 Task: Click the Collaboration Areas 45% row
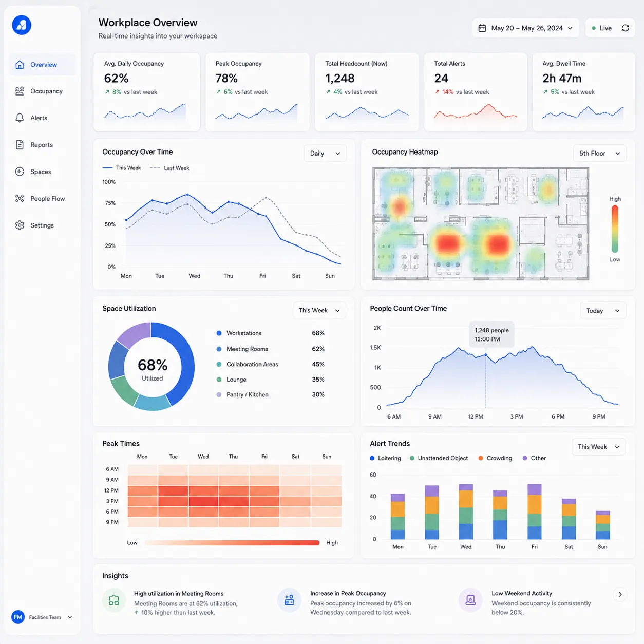[x=271, y=364]
